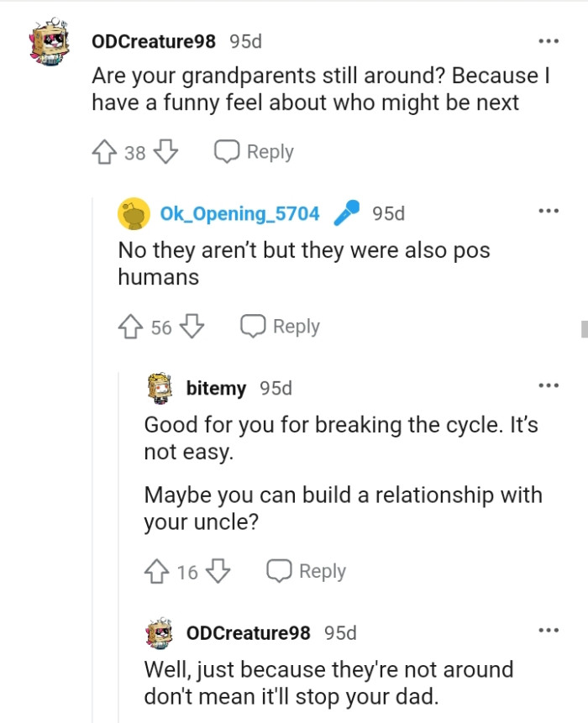Viewport: 588px width, 723px height.
Task: Click Reply under ODCreature98's top comment
Action: pos(269,151)
